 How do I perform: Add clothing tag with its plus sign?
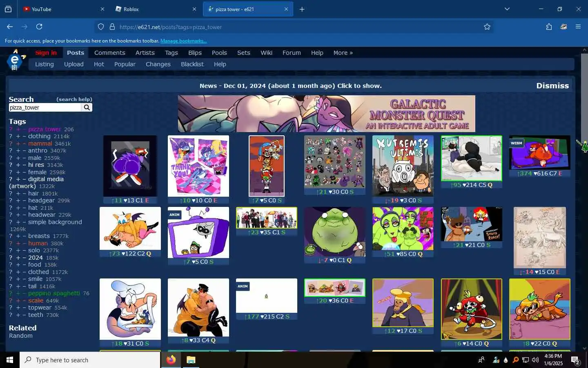click(18, 136)
